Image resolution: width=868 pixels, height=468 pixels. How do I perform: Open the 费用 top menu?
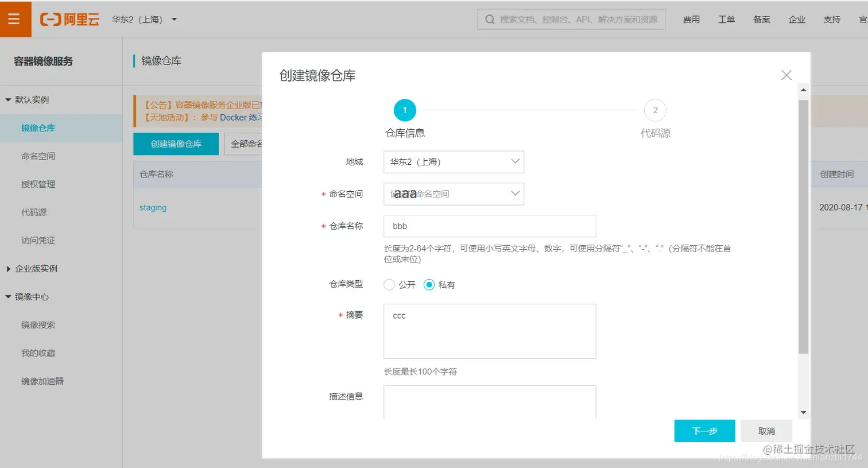[691, 20]
